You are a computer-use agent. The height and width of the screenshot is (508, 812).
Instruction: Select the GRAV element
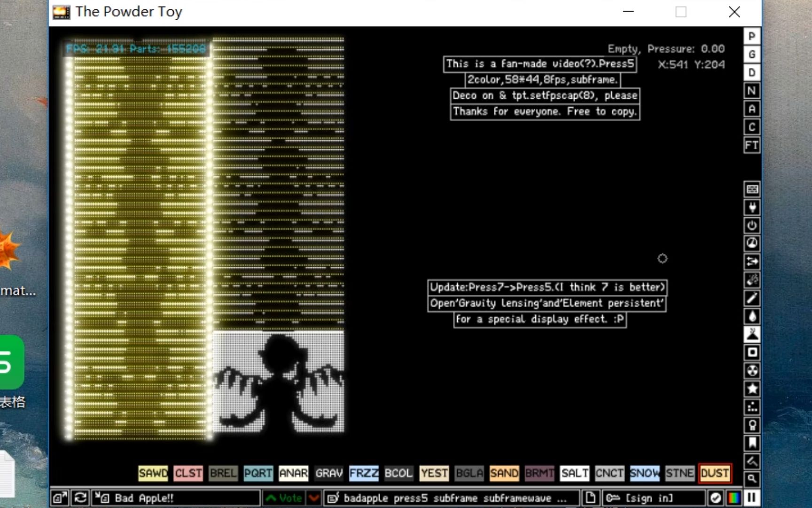(329, 473)
